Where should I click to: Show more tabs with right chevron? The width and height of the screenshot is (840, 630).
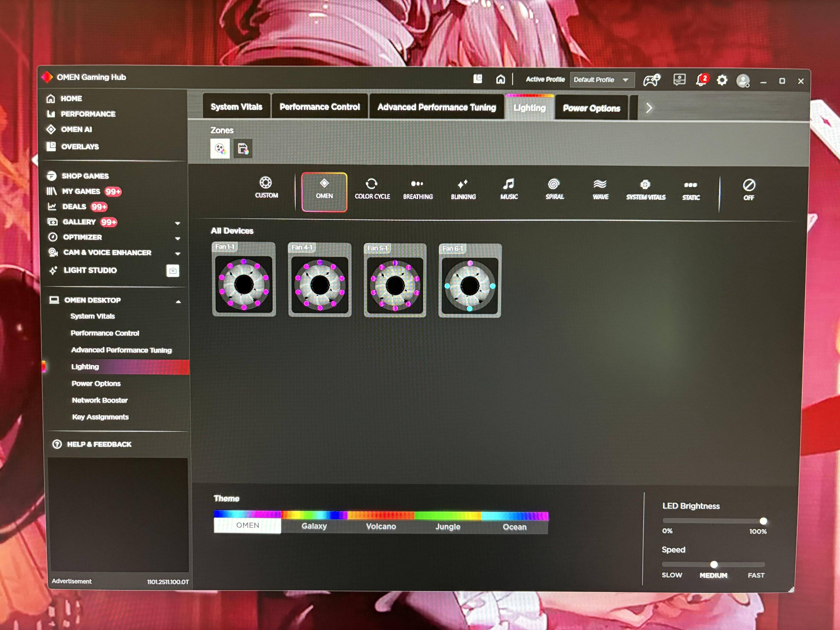point(649,108)
